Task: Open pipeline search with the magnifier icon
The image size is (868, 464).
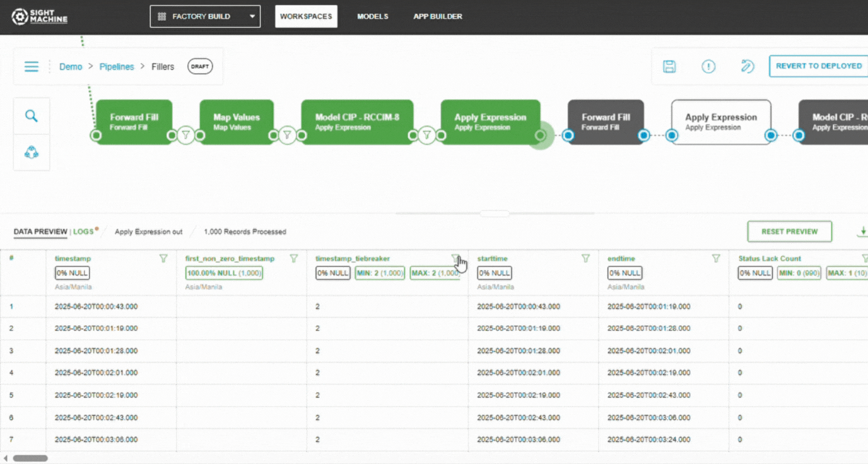Action: click(x=32, y=116)
